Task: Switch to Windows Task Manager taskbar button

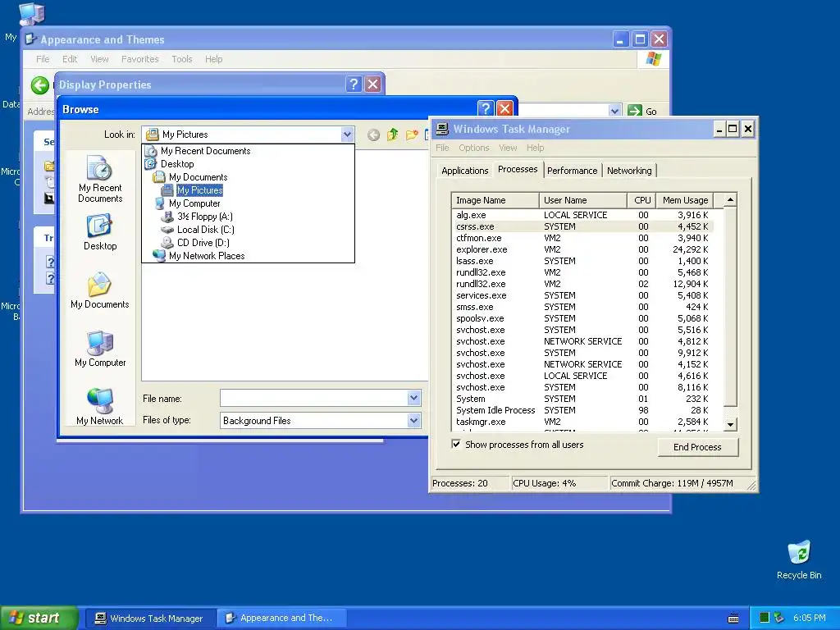Action: point(150,619)
